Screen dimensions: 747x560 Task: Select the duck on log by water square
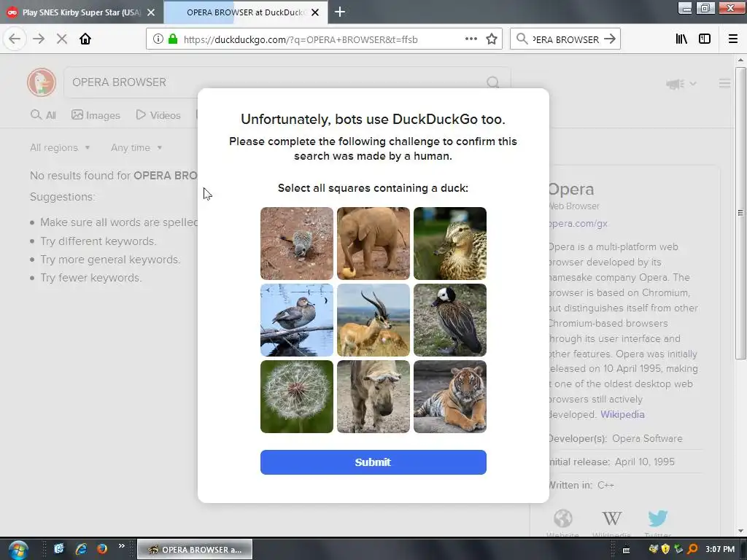[x=297, y=320]
